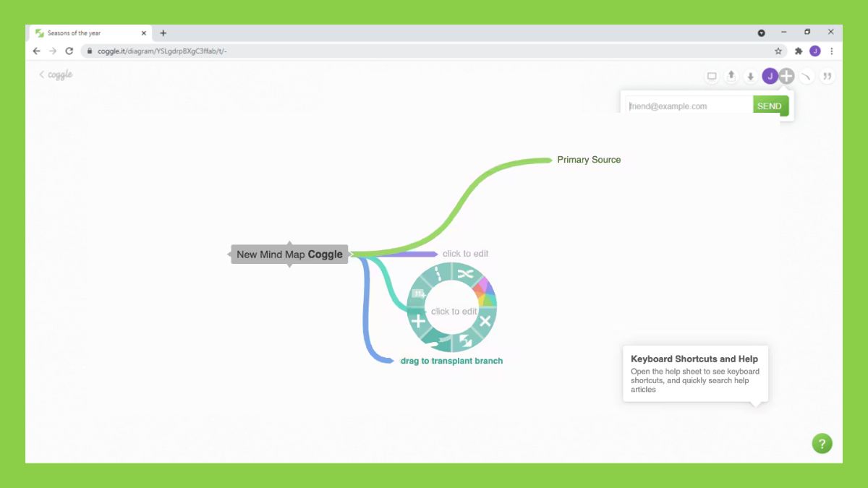Click the coggle.it address bar
868x488 pixels.
[434, 51]
